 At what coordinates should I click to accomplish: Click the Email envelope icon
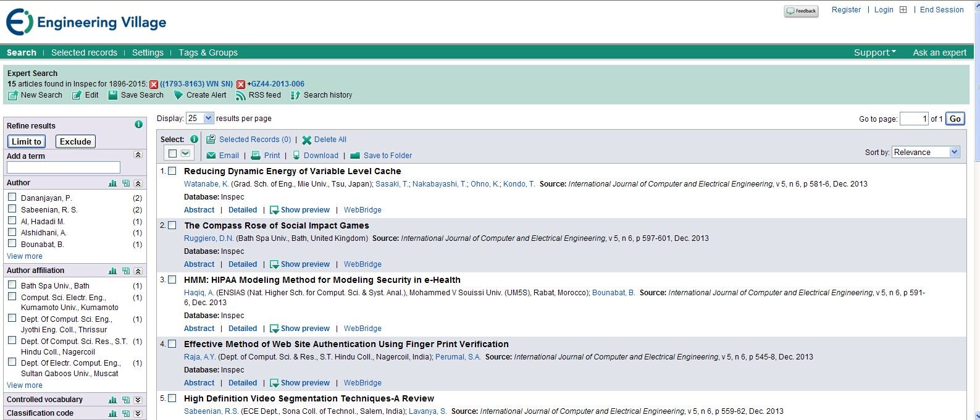(x=211, y=156)
